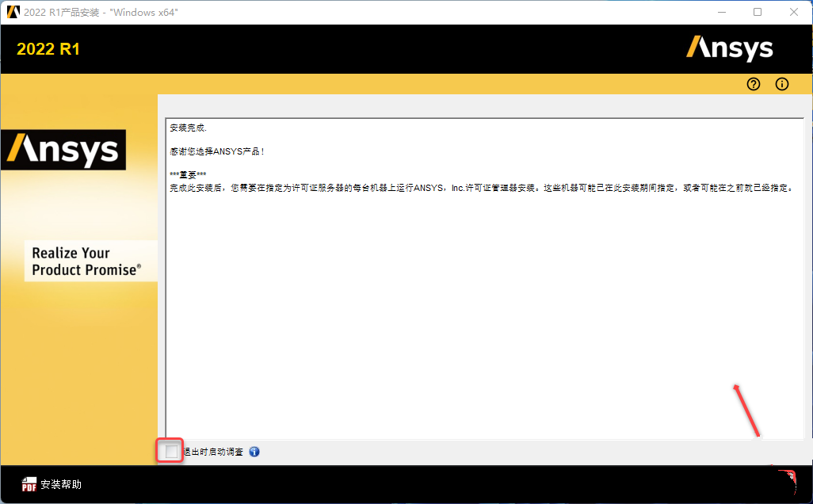The width and height of the screenshot is (813, 504).
Task: Click the Ansys logo in left panel
Action: [63, 150]
